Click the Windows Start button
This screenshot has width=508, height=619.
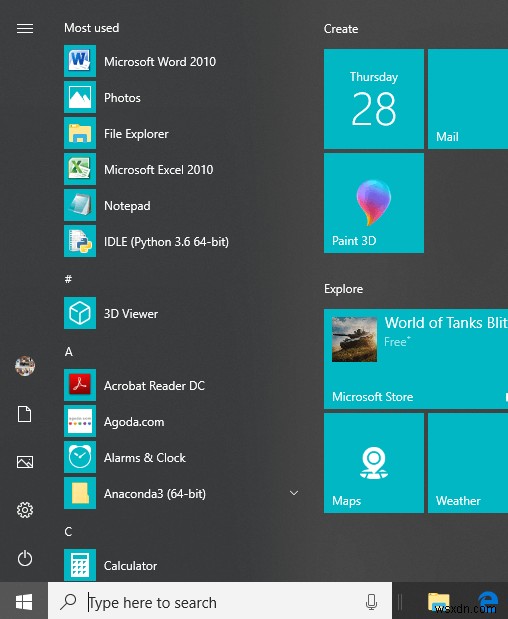pos(24,602)
